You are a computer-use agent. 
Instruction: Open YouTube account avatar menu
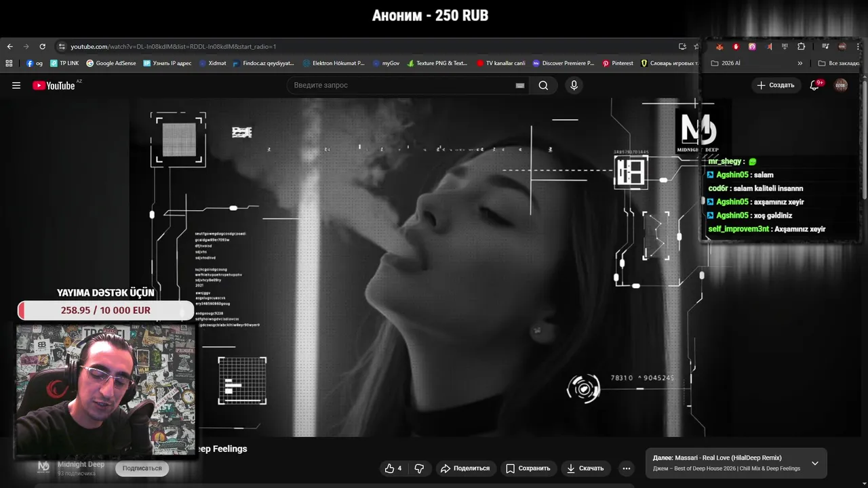pyautogui.click(x=841, y=85)
